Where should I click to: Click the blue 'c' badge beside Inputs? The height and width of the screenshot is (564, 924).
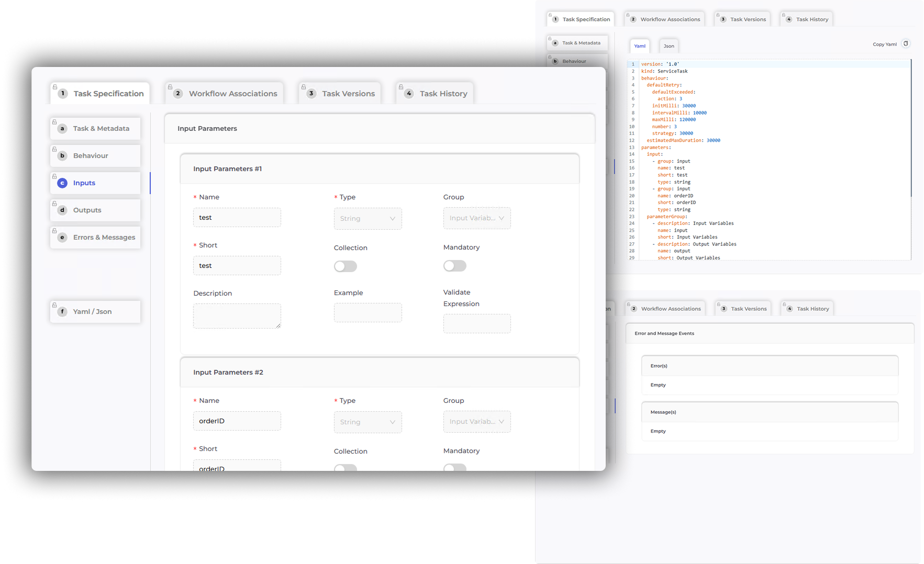(62, 183)
